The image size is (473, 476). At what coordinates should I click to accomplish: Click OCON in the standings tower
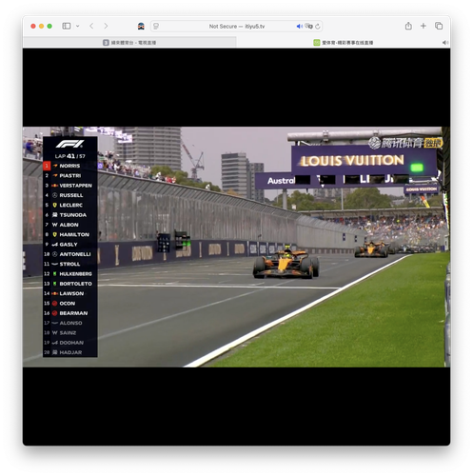[68, 304]
